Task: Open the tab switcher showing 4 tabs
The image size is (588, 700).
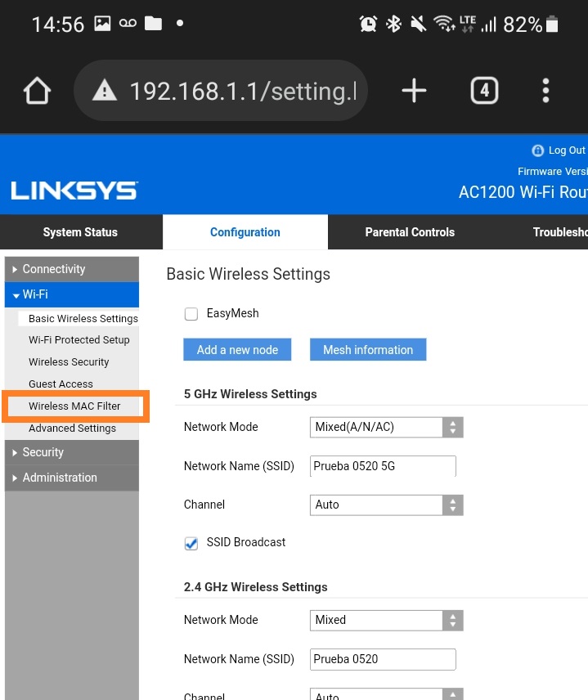Action: pos(484,91)
